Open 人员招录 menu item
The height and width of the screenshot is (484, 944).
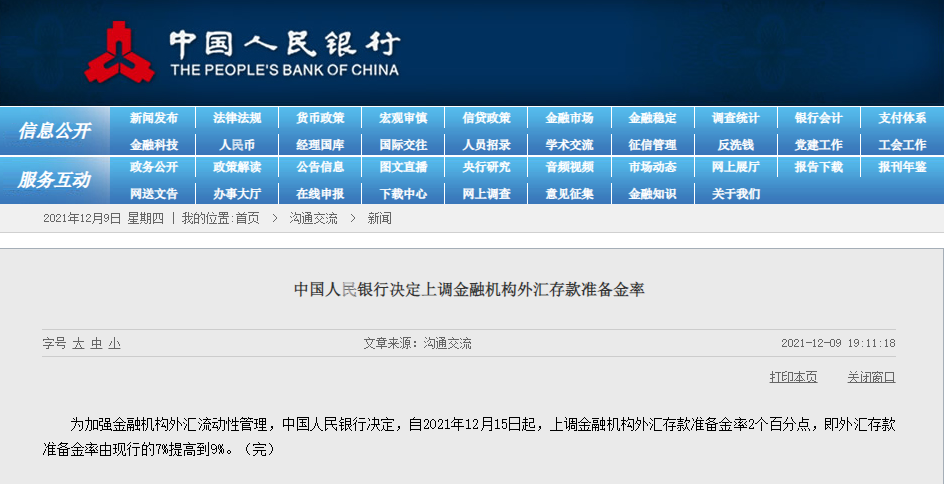[x=486, y=144]
